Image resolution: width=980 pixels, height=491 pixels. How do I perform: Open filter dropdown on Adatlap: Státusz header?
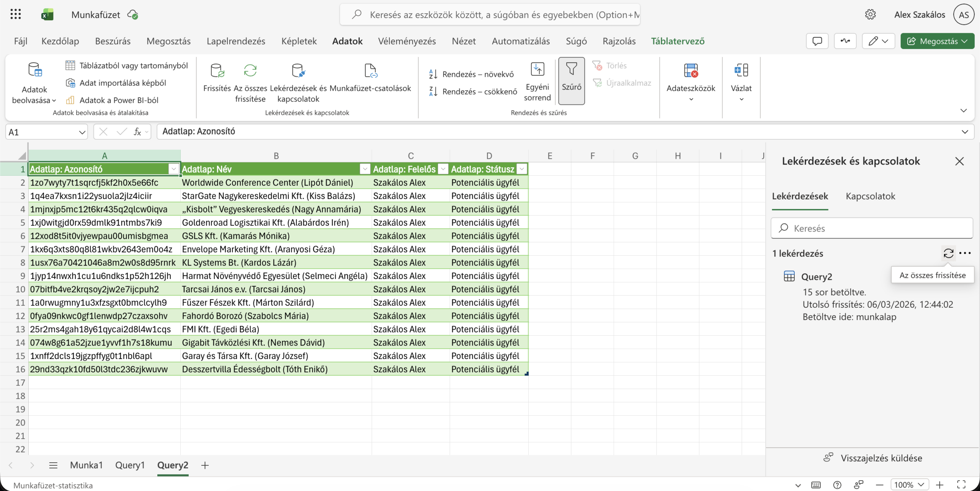coord(522,169)
